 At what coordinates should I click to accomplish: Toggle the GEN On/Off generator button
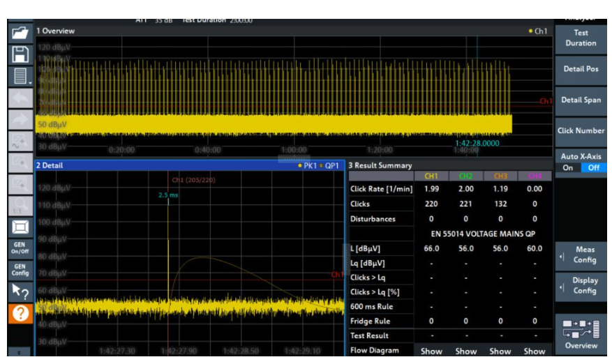point(20,248)
